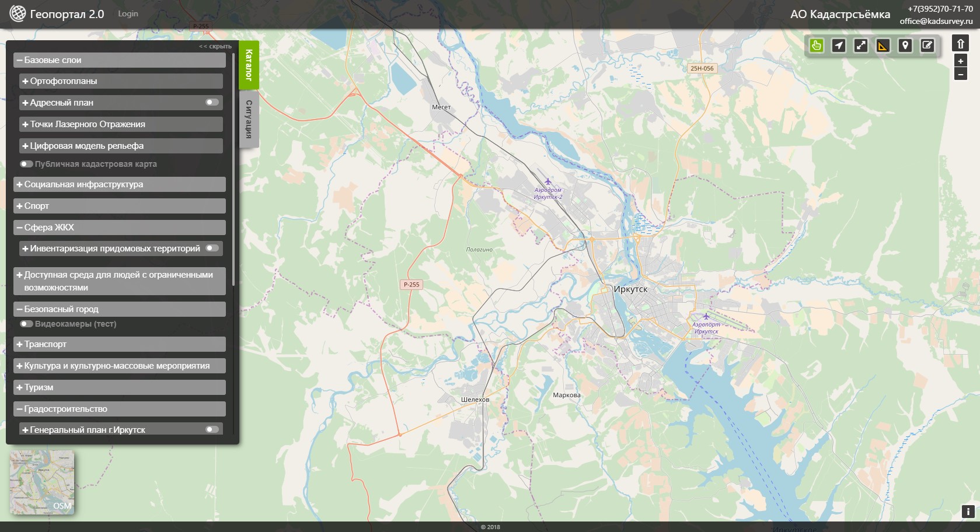Select the Каталог side tab
This screenshot has height=532, width=980.
249,65
